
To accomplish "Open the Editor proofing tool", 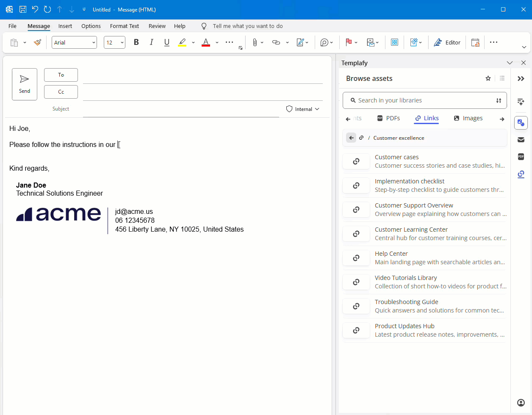I will click(447, 42).
